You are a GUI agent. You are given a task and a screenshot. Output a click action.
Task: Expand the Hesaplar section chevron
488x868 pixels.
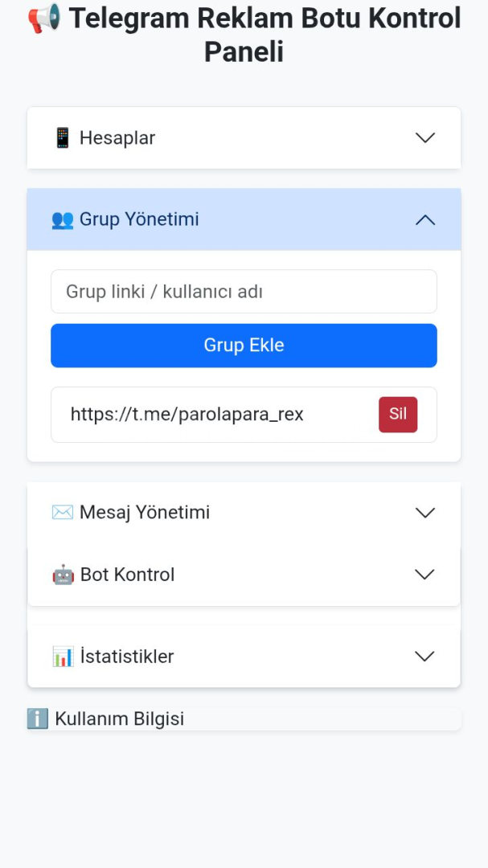[x=424, y=138]
